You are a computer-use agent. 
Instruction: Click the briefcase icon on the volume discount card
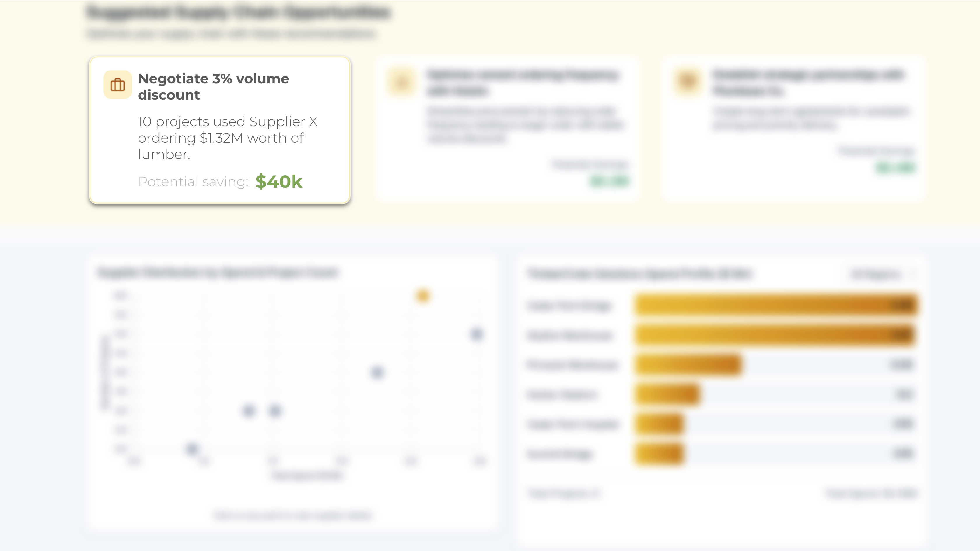[118, 85]
